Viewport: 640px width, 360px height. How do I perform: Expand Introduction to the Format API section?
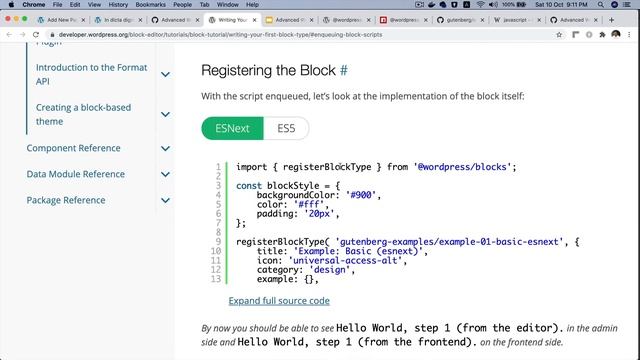pyautogui.click(x=165, y=74)
